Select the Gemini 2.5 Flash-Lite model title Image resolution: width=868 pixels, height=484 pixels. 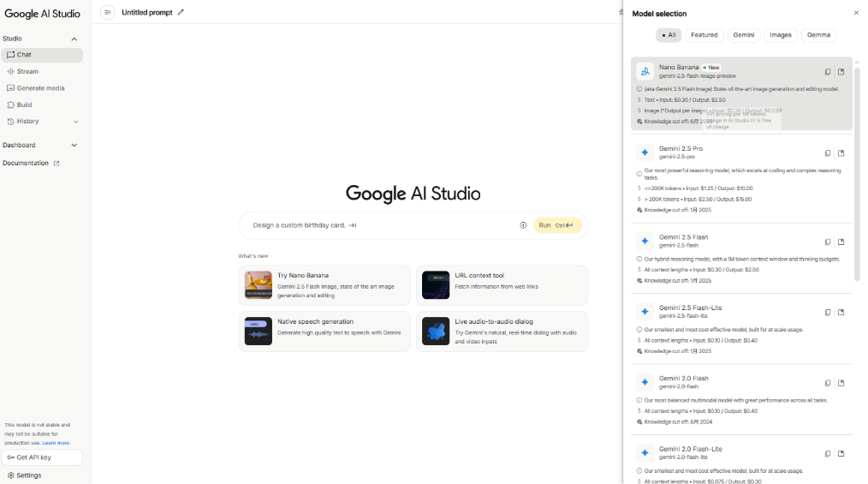click(x=690, y=308)
